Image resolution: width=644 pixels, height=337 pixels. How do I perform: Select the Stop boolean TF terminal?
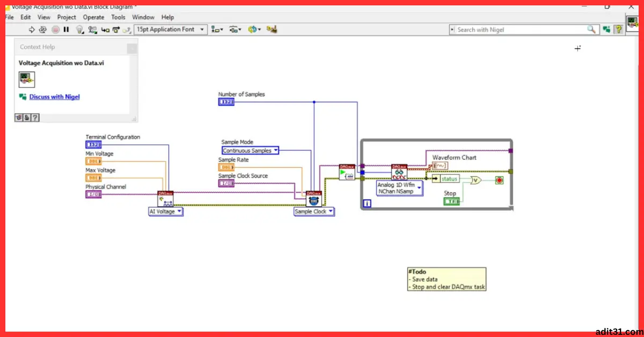tap(451, 201)
